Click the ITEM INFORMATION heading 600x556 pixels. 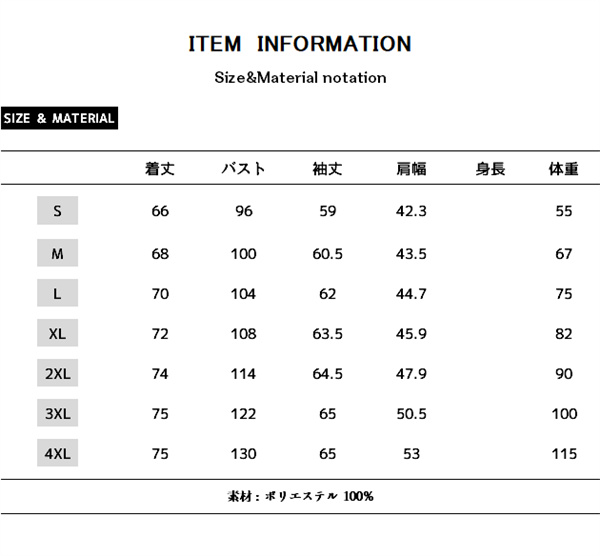[300, 44]
